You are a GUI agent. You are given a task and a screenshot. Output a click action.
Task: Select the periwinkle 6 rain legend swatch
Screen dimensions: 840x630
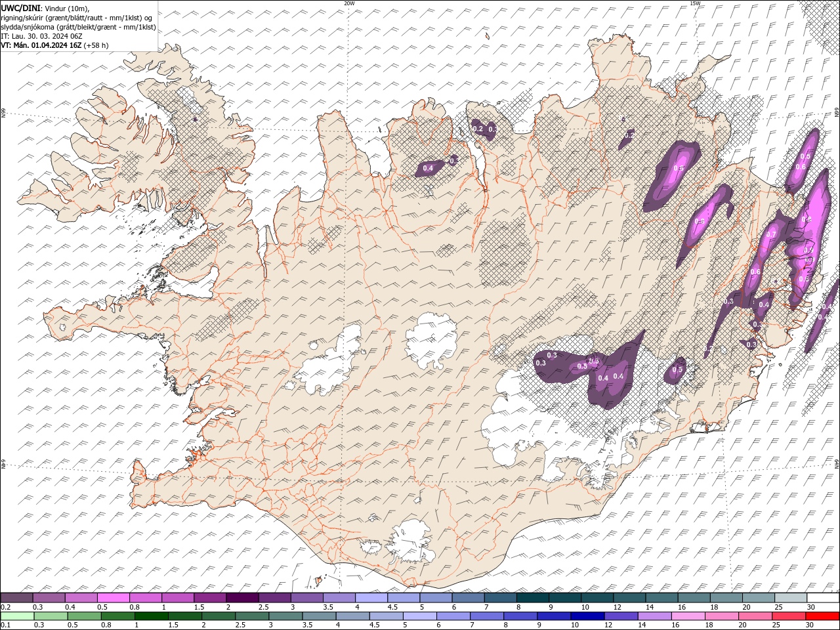tap(452, 616)
